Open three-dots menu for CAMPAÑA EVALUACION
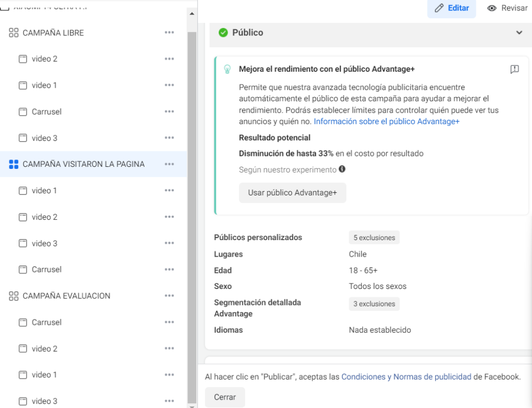Viewport: 532px width, 408px height. point(169,296)
